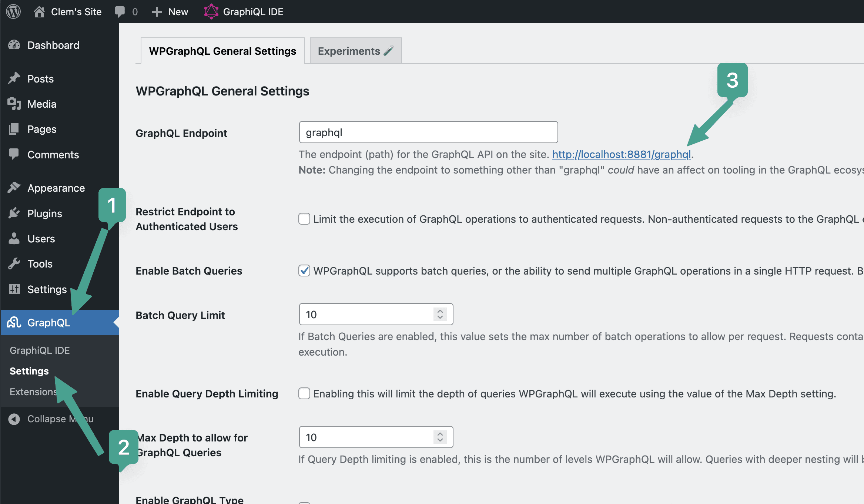Click the WordPress logo icon
Viewport: 864px width, 504px height.
pyautogui.click(x=13, y=11)
